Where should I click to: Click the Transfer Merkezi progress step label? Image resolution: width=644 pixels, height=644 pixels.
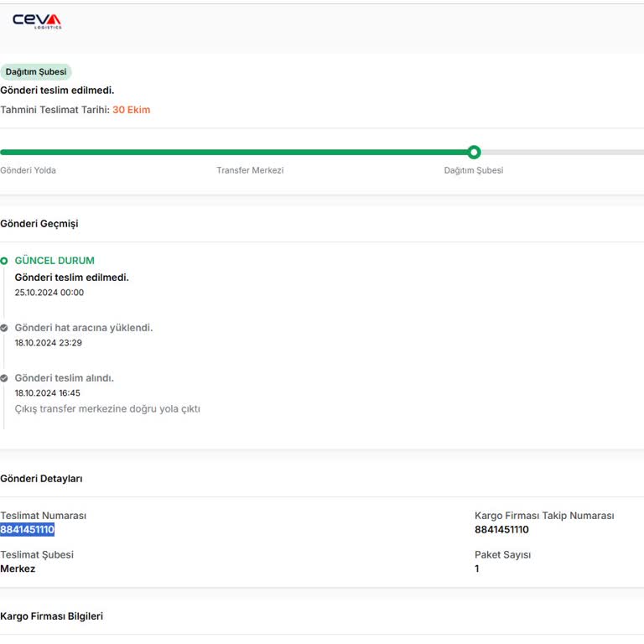(x=250, y=170)
